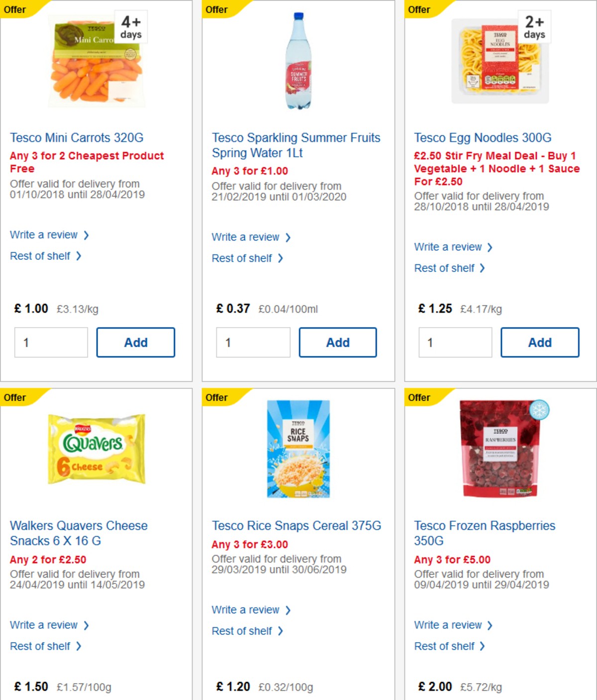
Task: Add Sparkling Summer Fruits Water to basket
Action: [338, 342]
